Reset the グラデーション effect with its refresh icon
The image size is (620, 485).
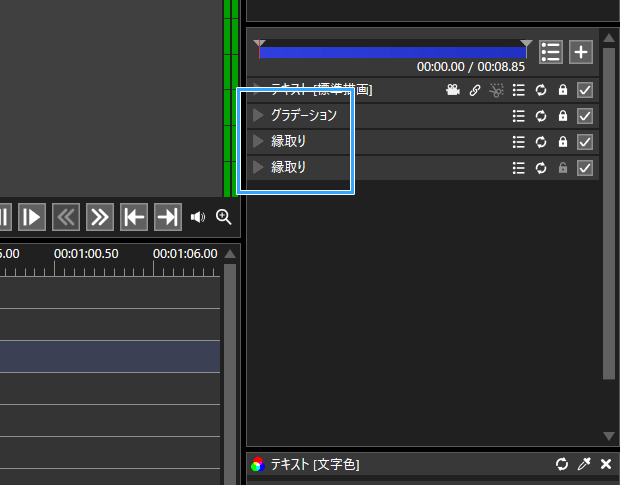(541, 116)
